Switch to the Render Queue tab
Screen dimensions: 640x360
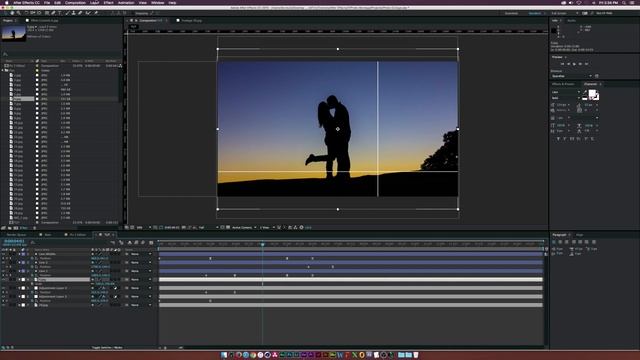tap(16, 235)
